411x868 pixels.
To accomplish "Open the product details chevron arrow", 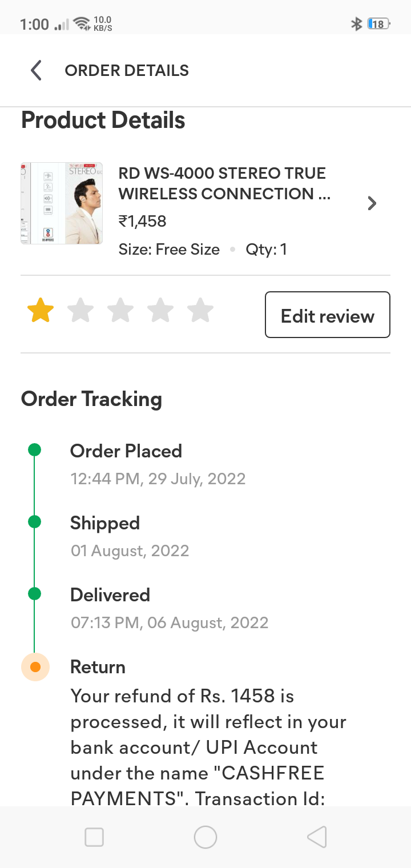I will point(372,203).
